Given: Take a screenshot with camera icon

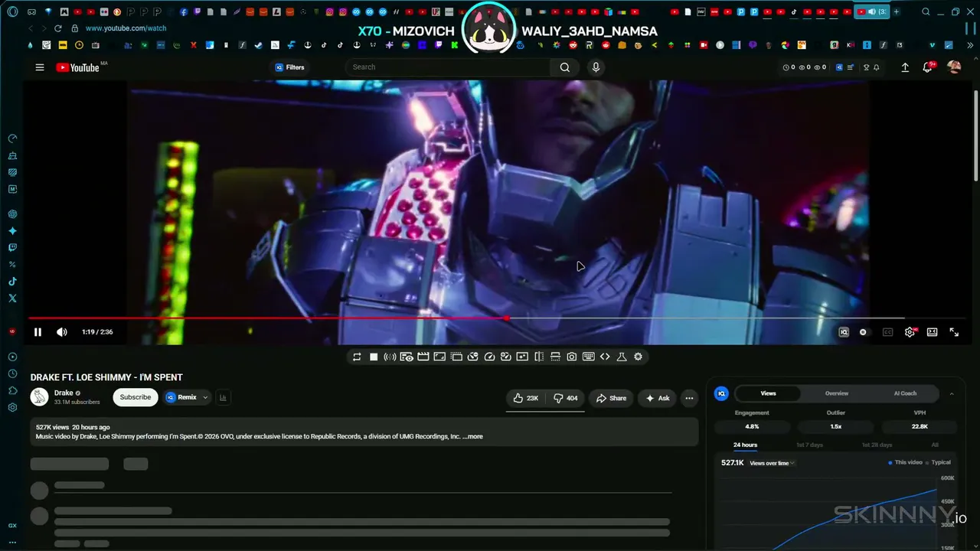Looking at the screenshot, I should coord(572,357).
